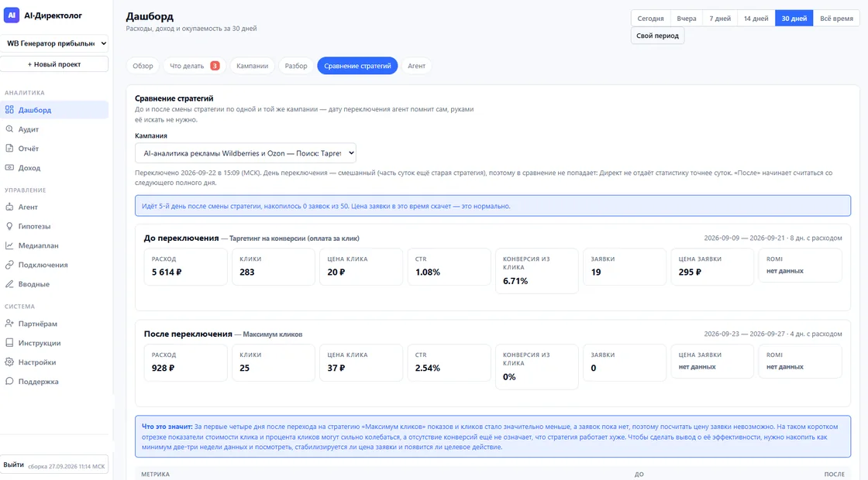The image size is (868, 480).
Task: Select the Сегодня period button
Action: [650, 19]
